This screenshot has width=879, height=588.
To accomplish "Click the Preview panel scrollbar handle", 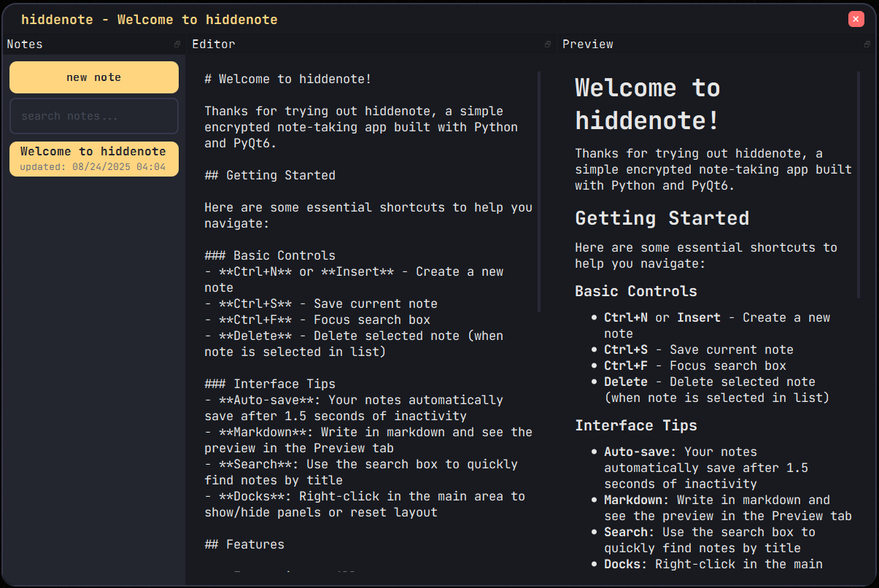I will [x=859, y=185].
